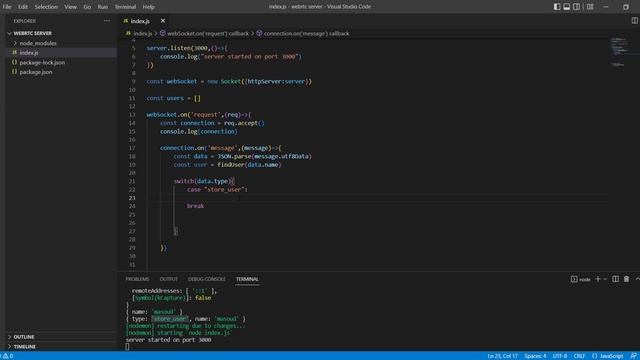
Task: Open package.json file
Action: [x=36, y=72]
